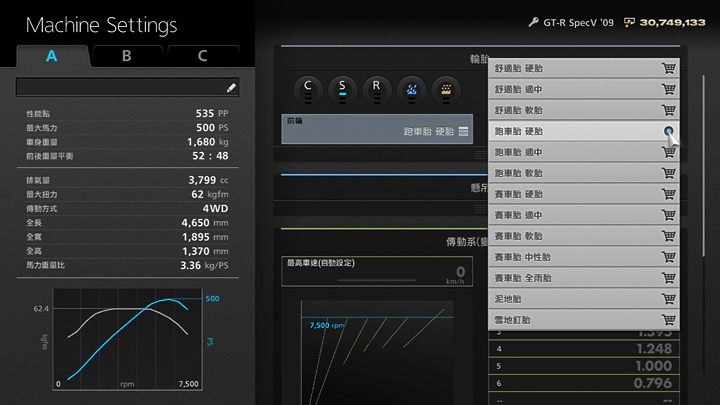Screen dimensions: 720x405
Task: Click the pencil edit icon for sheet name
Action: pos(232,88)
